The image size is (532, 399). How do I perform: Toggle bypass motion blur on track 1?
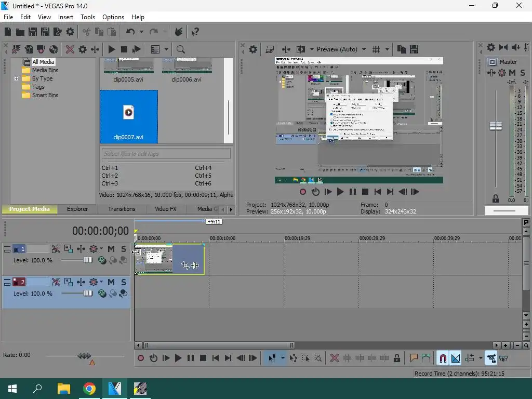(56, 249)
